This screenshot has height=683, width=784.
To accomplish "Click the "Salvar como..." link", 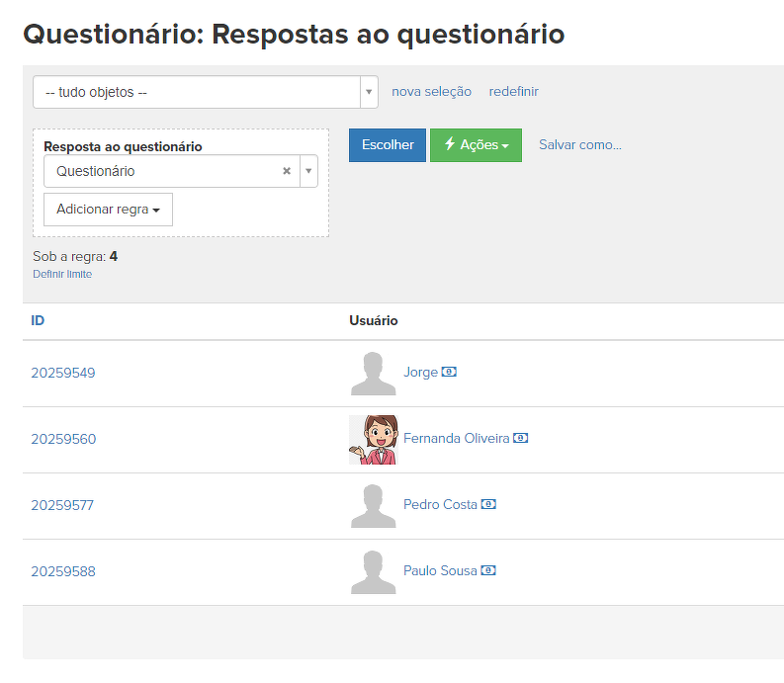I will 579,144.
